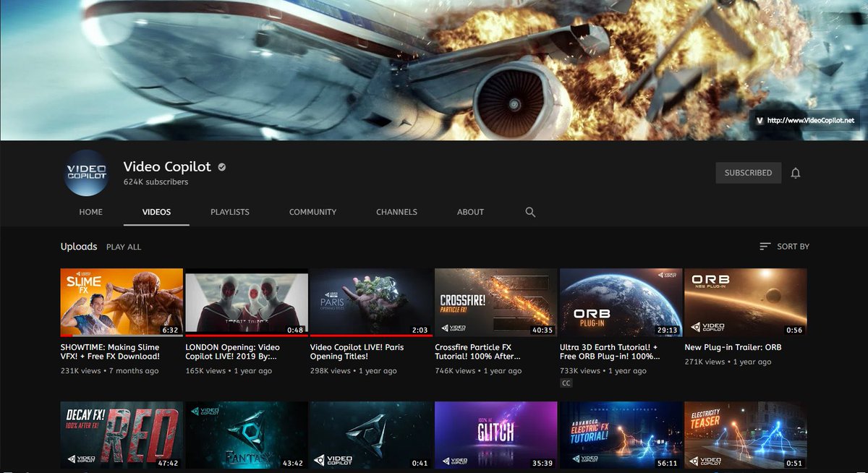Open the Electricity Teaser thumbnail
Image resolution: width=868 pixels, height=473 pixels.
pyautogui.click(x=746, y=436)
